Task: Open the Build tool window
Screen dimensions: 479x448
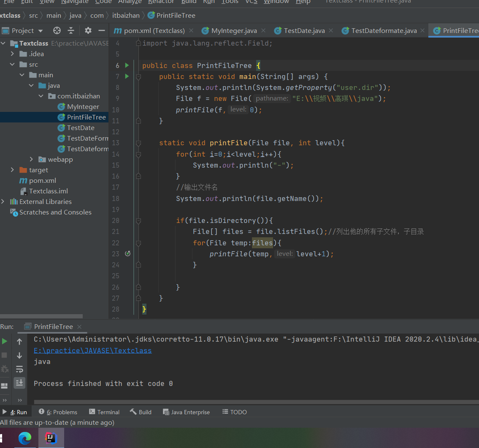Action: coord(141,412)
